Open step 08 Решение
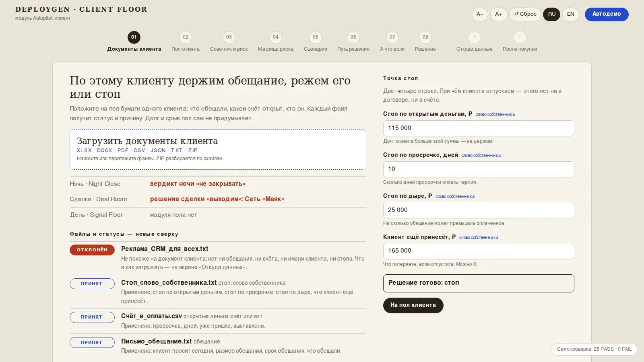This screenshot has width=644, height=362. (x=425, y=42)
